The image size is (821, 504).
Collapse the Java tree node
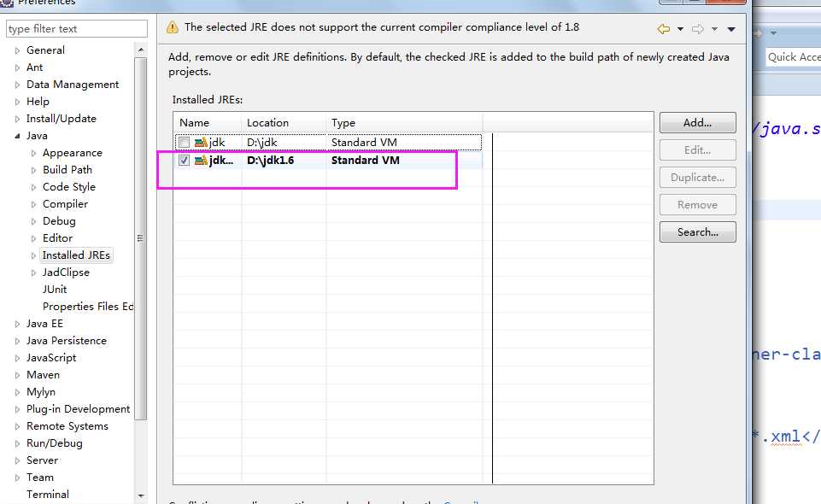(x=17, y=136)
